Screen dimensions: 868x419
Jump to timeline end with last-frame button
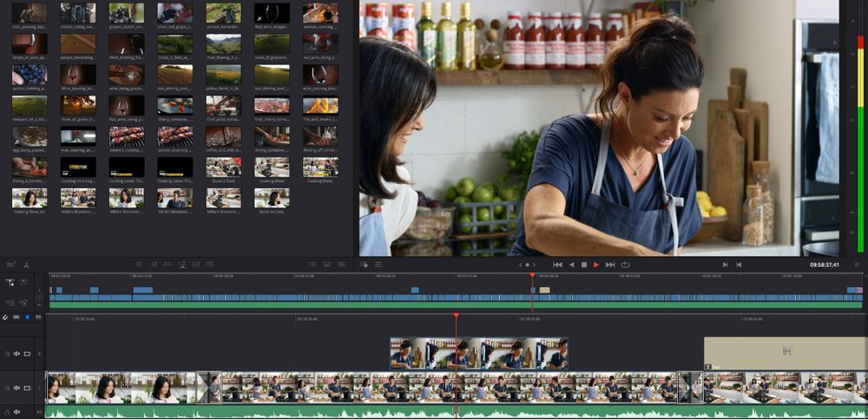pyautogui.click(x=610, y=265)
